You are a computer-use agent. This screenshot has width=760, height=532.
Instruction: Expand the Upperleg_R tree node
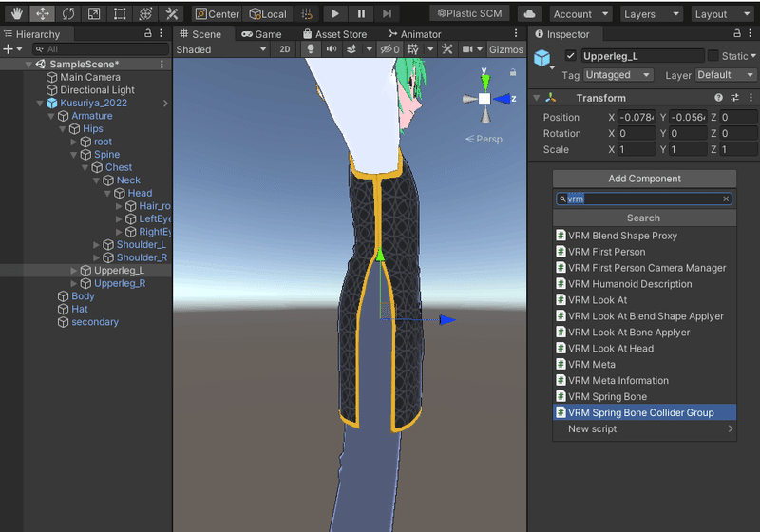(75, 283)
